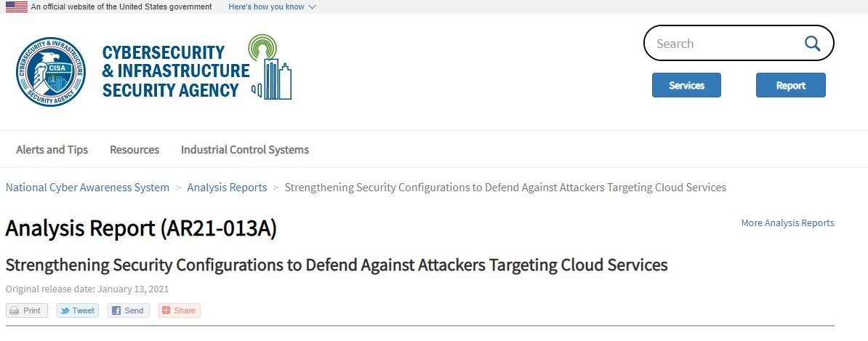The width and height of the screenshot is (868, 341).
Task: Click the orange plus Share icon
Action: (166, 310)
